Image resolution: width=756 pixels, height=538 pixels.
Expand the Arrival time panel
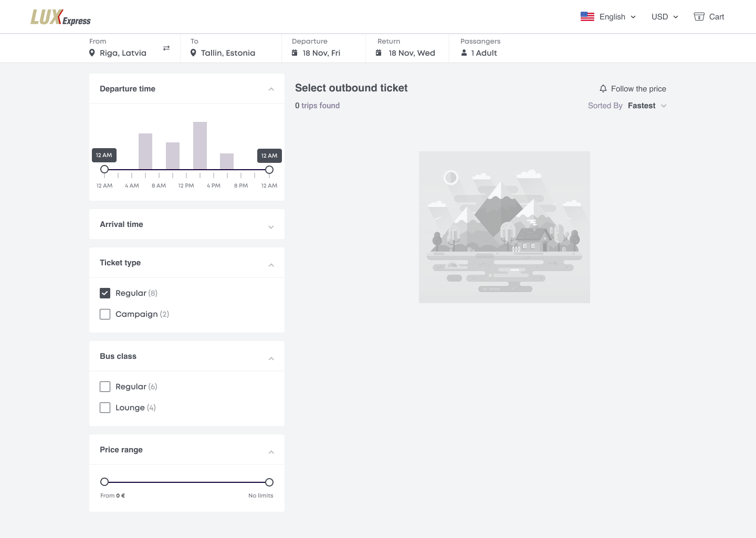pyautogui.click(x=271, y=227)
